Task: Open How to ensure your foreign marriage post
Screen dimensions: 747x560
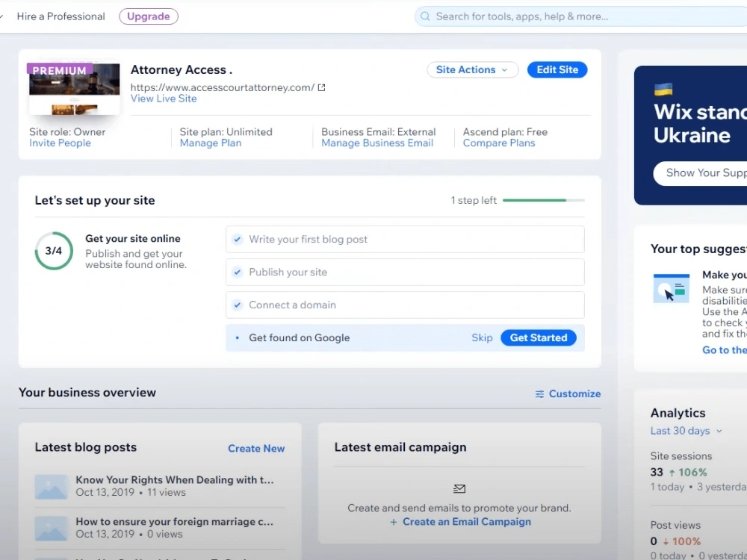Action: [175, 522]
